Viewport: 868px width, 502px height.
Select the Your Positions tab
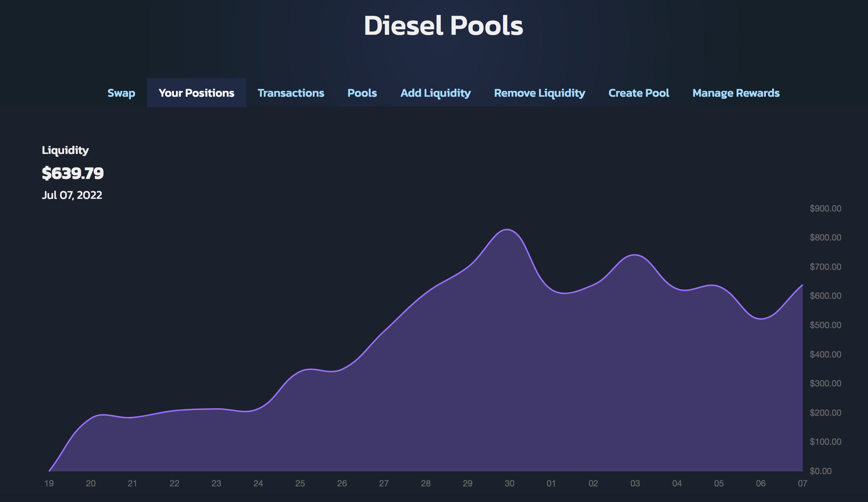tap(196, 93)
